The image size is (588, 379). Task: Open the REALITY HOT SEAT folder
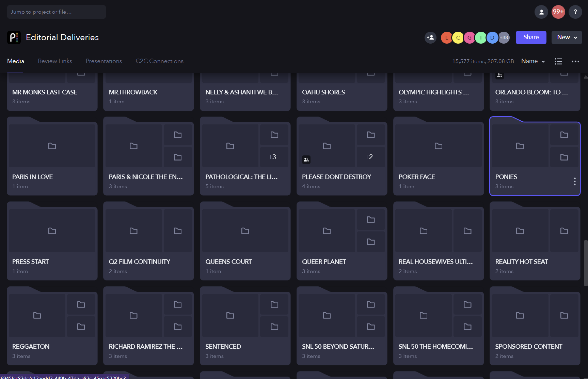click(x=535, y=241)
